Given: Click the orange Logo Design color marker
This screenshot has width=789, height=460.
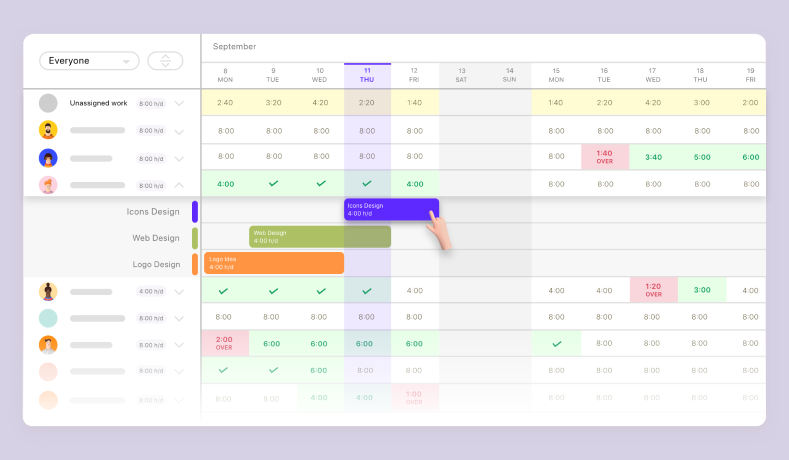Looking at the screenshot, I should [195, 264].
